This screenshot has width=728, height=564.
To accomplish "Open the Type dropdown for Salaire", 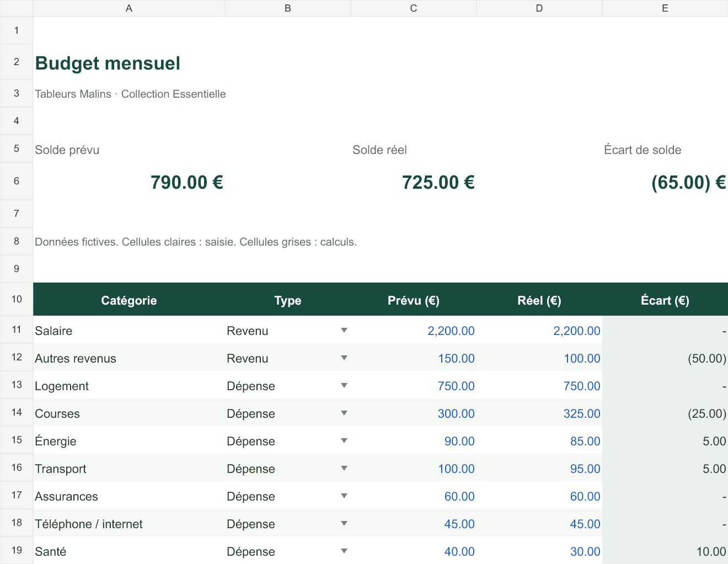I will pos(344,331).
